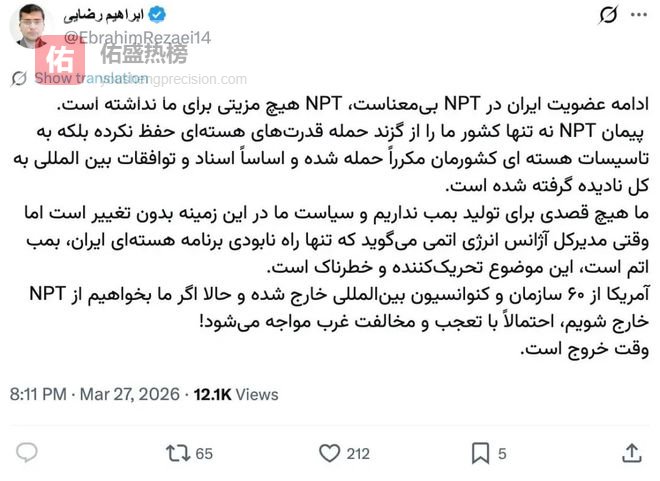
Task: Click the translate icon beside Show translation
Action: click(20, 77)
